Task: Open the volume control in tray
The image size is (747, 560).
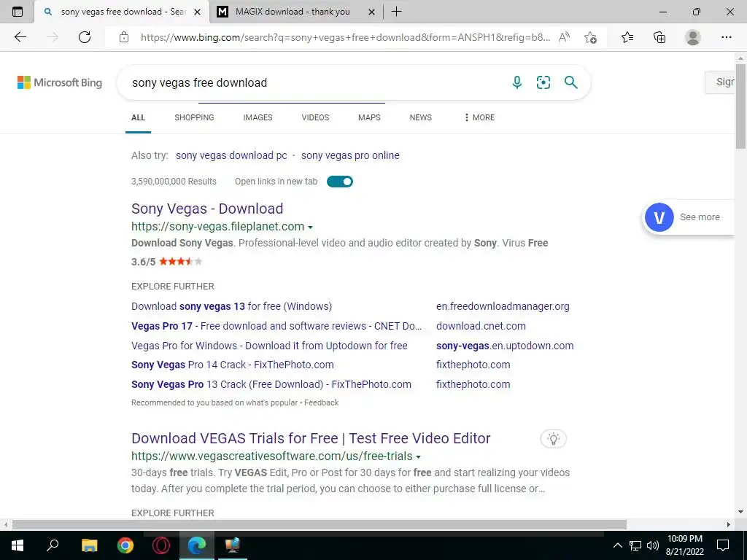Action: click(x=653, y=545)
